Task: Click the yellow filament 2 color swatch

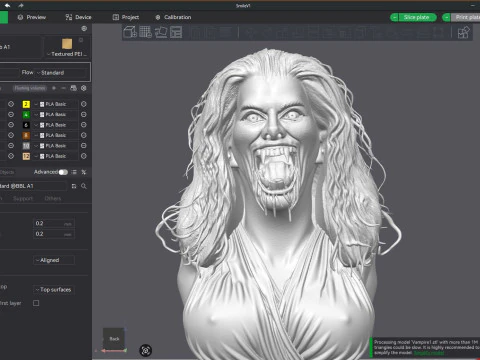Action: coord(26,104)
